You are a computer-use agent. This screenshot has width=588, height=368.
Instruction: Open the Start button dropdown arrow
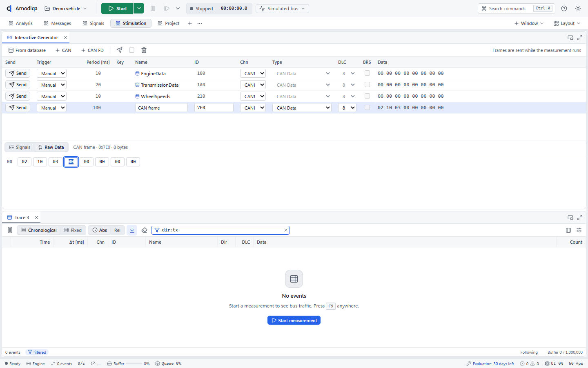pyautogui.click(x=139, y=9)
